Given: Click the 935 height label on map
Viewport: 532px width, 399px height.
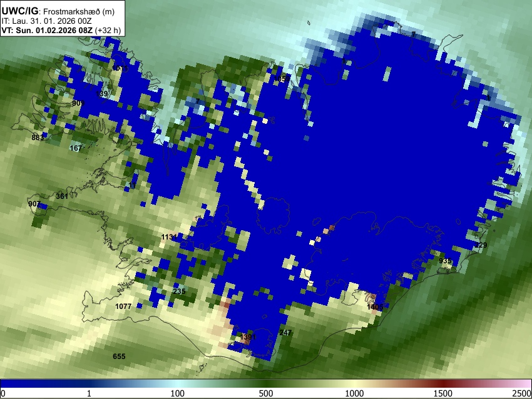Looking at the screenshot, I should [x=445, y=261].
